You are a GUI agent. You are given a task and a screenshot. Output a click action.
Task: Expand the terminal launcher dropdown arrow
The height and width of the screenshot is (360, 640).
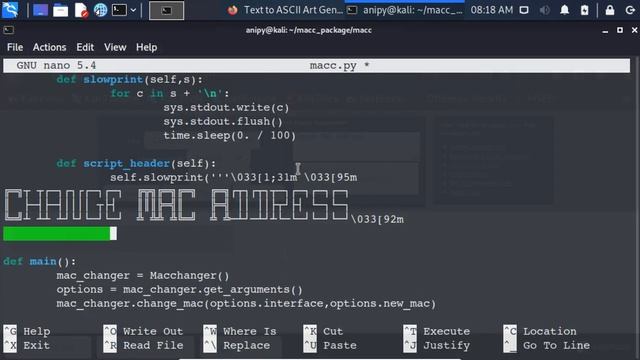pos(133,10)
